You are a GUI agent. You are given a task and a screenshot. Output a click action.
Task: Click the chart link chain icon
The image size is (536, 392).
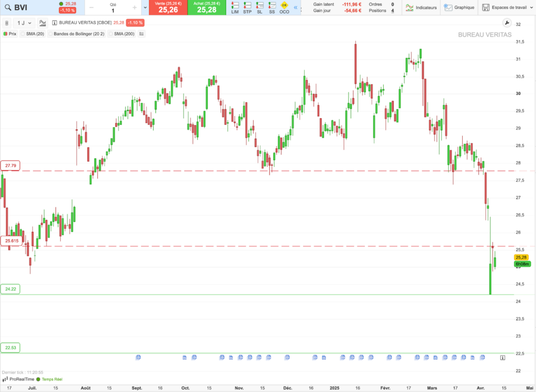[x=6, y=23]
